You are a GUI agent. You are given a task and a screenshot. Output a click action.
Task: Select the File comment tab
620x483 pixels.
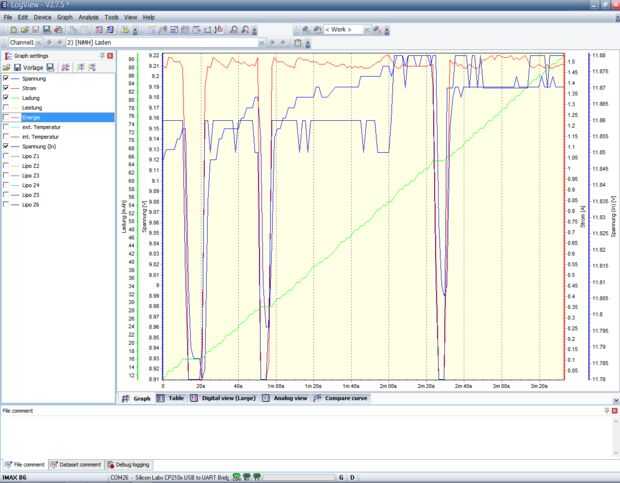click(25, 464)
